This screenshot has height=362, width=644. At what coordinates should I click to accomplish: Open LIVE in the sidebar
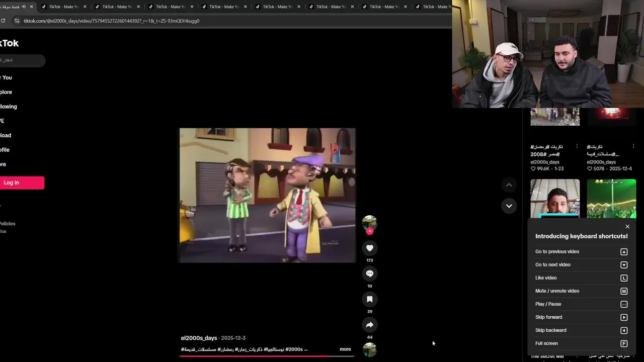(3, 121)
